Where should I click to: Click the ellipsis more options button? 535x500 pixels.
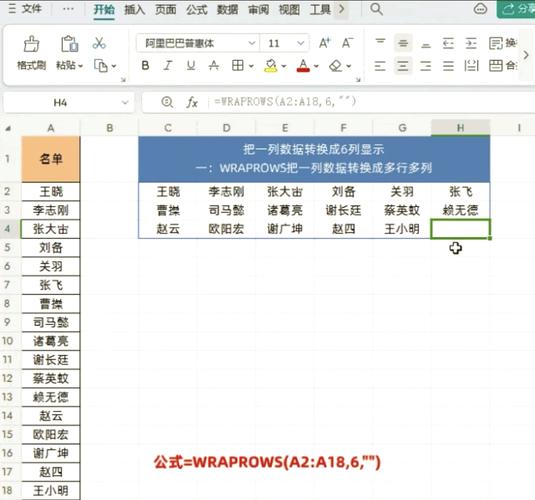pyautogui.click(x=68, y=9)
